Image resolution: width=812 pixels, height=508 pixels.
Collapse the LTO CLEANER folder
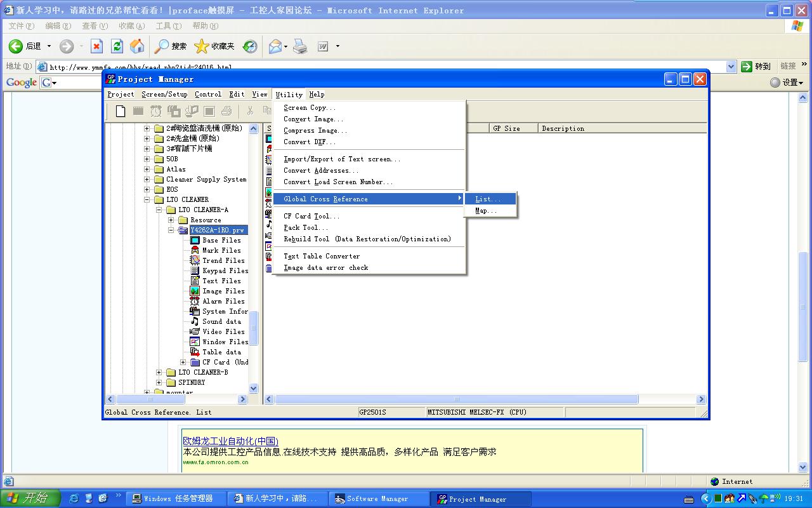tap(147, 199)
